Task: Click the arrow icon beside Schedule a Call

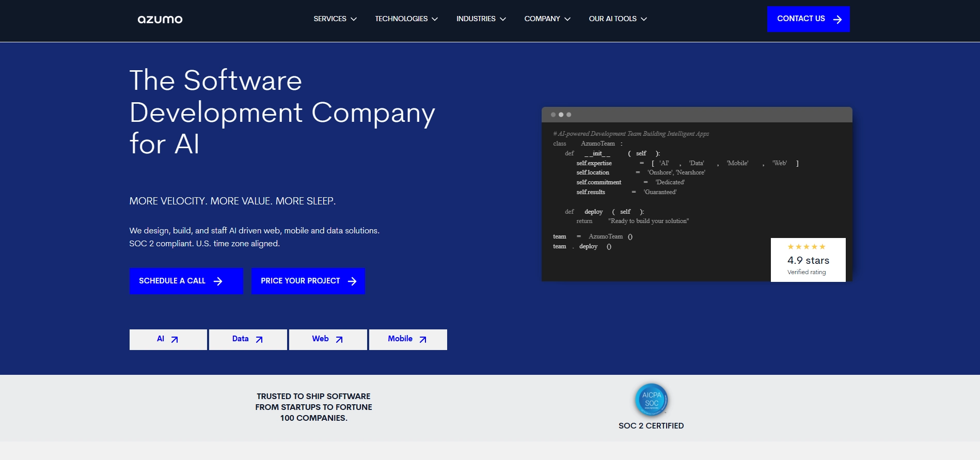Action: click(x=218, y=281)
